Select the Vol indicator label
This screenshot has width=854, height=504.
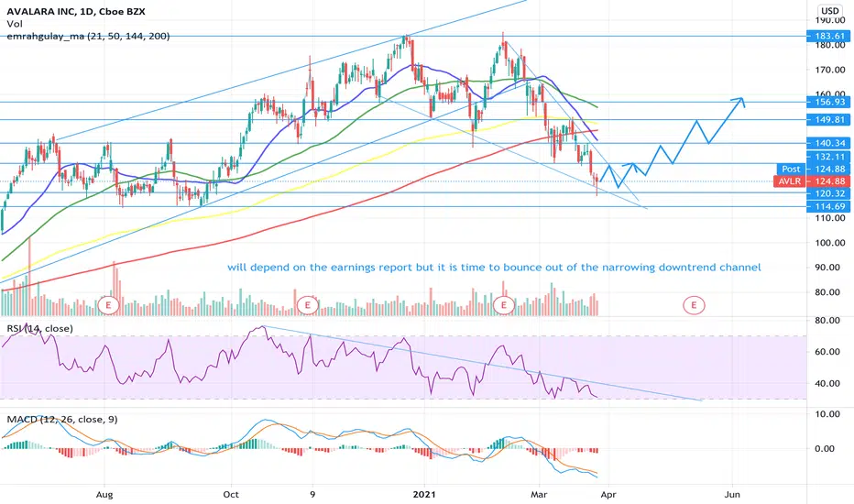coord(14,24)
